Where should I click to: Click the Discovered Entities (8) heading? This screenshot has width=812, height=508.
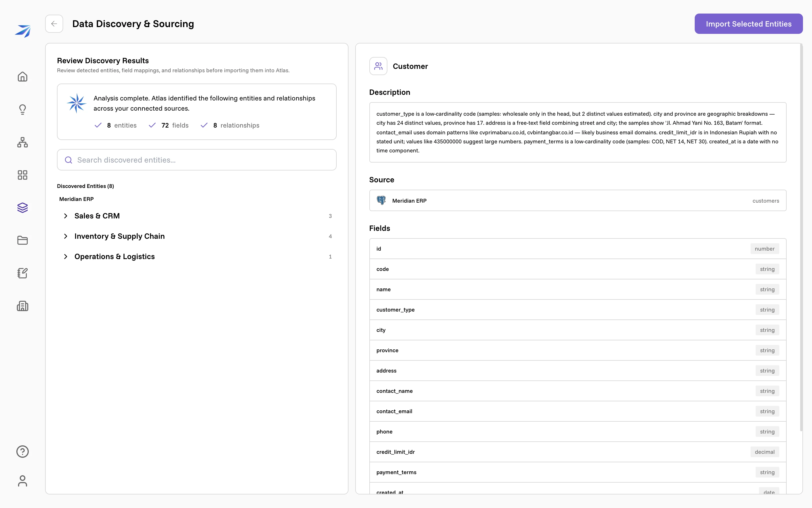(x=85, y=186)
